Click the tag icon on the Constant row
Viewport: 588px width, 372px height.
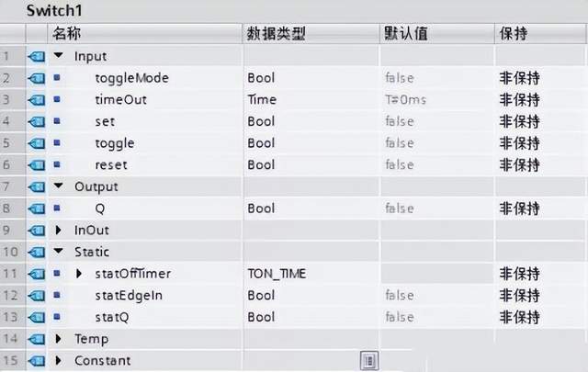pyautogui.click(x=37, y=361)
